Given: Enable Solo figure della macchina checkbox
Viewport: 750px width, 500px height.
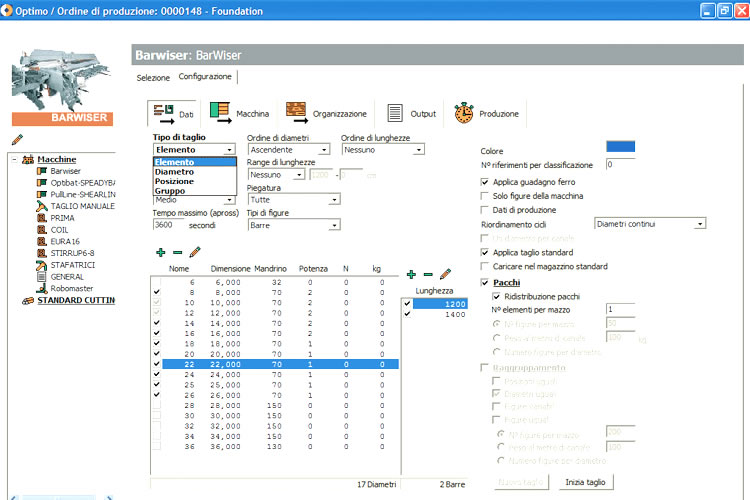Looking at the screenshot, I should click(x=485, y=196).
